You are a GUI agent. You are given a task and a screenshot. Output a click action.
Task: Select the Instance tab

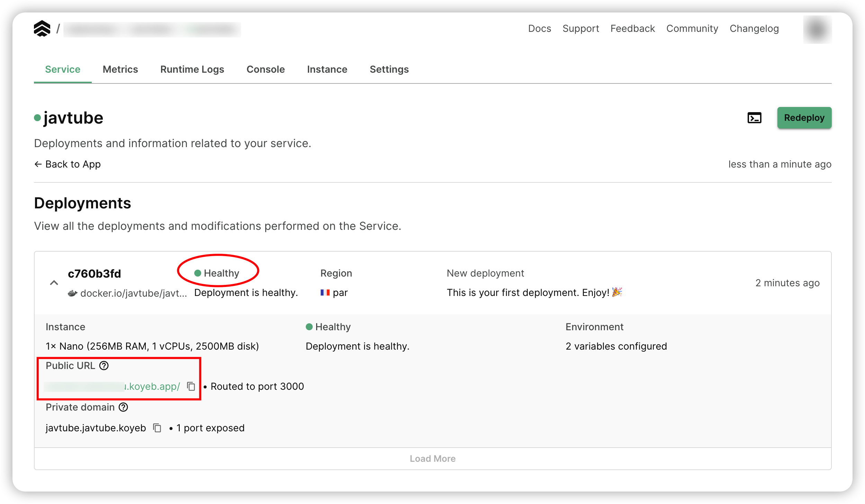click(327, 69)
